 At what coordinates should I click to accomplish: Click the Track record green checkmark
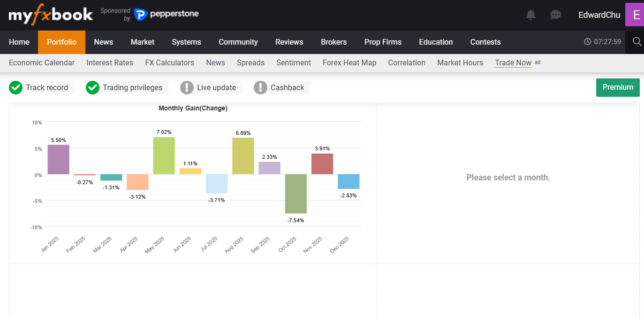click(15, 87)
